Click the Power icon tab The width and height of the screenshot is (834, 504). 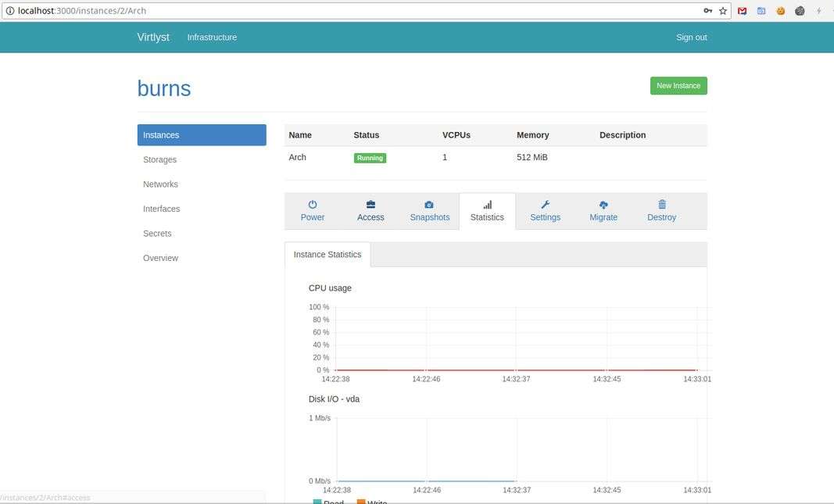coord(312,205)
